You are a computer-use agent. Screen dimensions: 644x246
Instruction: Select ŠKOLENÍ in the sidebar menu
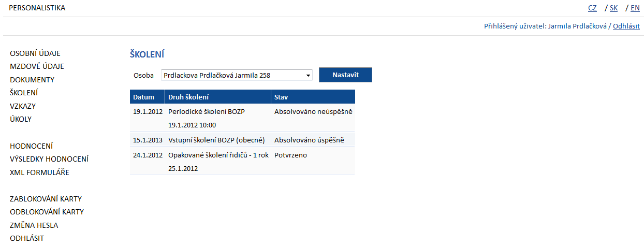[24, 93]
